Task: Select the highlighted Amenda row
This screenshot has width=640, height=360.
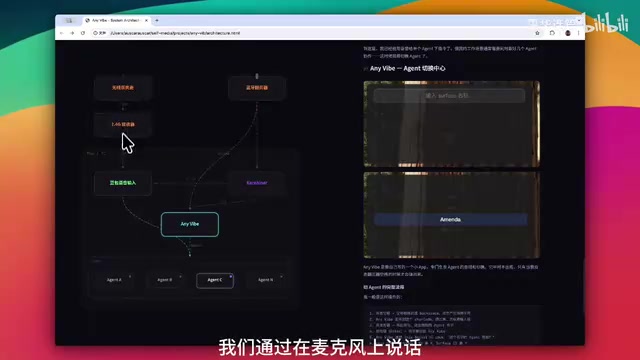Action: [451, 220]
